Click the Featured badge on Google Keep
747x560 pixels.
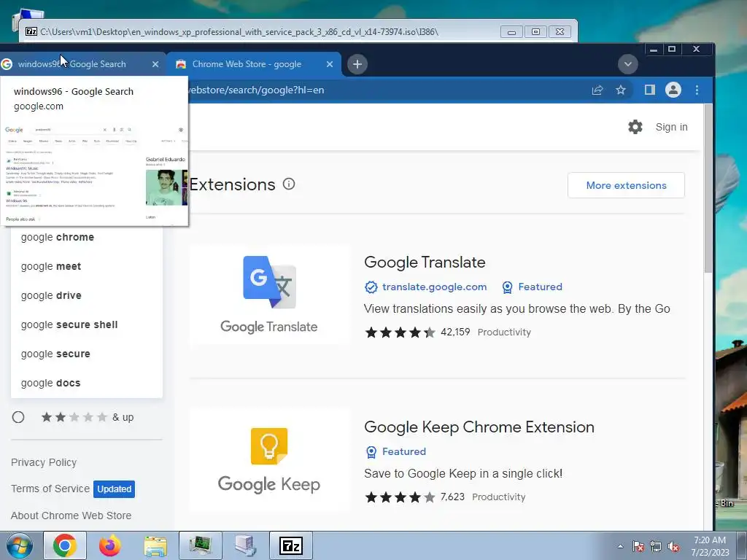395,451
